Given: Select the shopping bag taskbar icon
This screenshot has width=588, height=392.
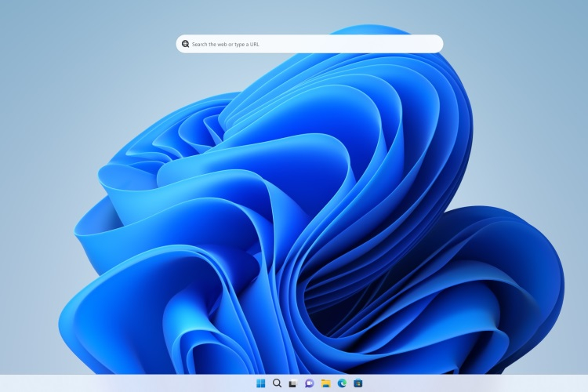Looking at the screenshot, I should (358, 383).
